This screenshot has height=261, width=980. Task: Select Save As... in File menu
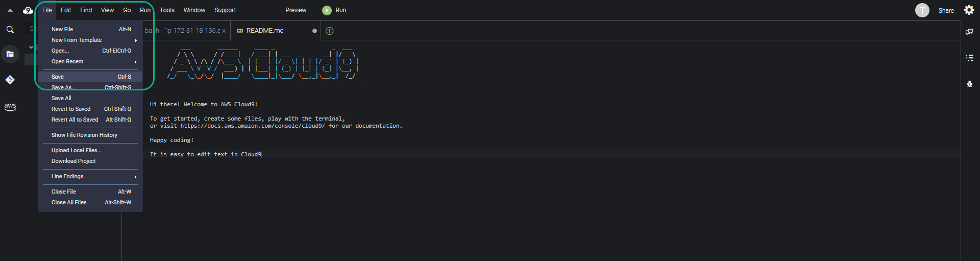[90, 88]
